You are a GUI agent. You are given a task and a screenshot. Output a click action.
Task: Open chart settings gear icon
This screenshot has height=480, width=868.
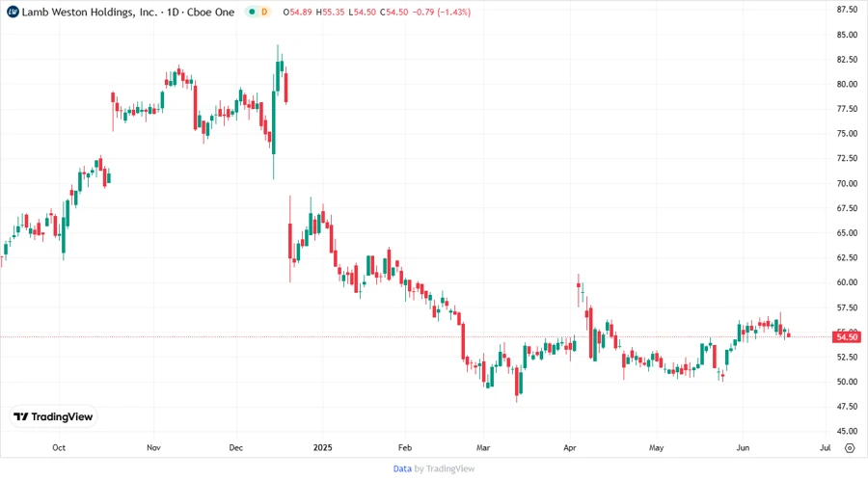(850, 448)
